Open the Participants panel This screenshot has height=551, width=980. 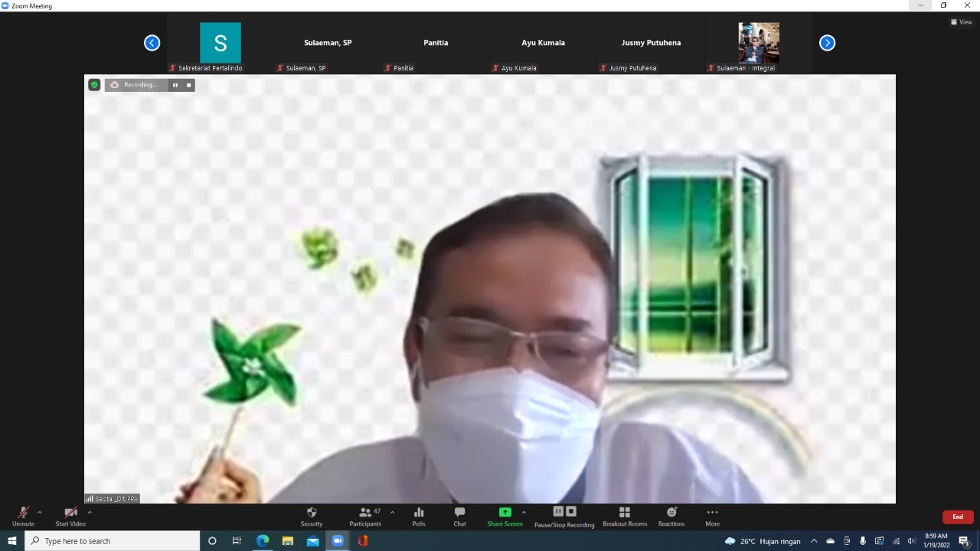pyautogui.click(x=365, y=517)
